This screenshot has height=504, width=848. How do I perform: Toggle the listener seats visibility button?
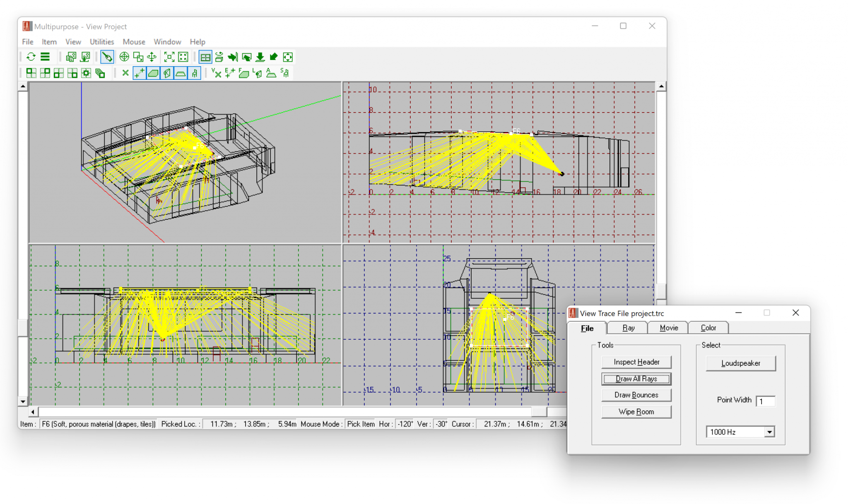pyautogui.click(x=194, y=73)
